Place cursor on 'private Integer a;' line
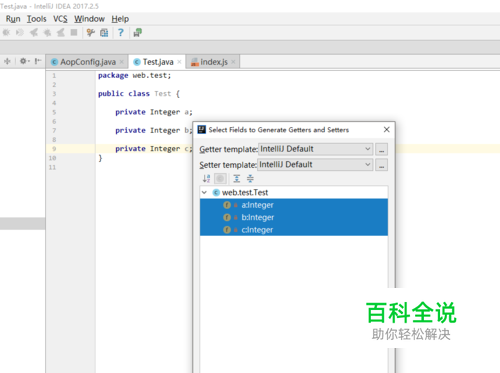 coord(154,112)
